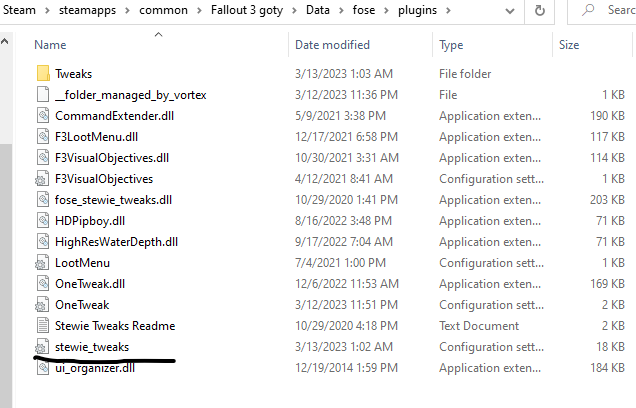636x408 pixels.
Task: Select the stewie_tweaks configuration file icon
Action: [42, 347]
